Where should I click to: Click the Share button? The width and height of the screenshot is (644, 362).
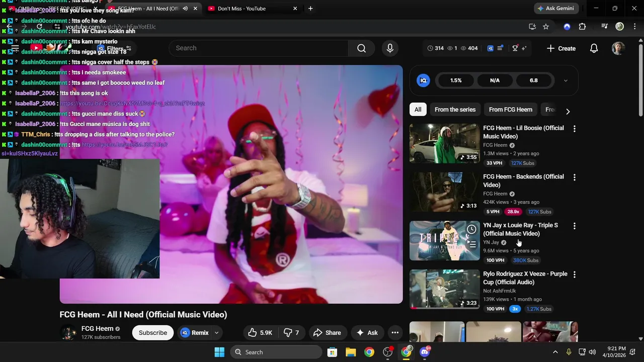pos(327,333)
